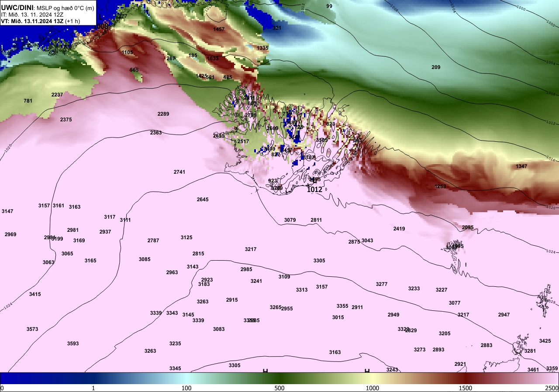Click the height value 3233
The width and height of the screenshot is (559, 392).
pyautogui.click(x=414, y=289)
